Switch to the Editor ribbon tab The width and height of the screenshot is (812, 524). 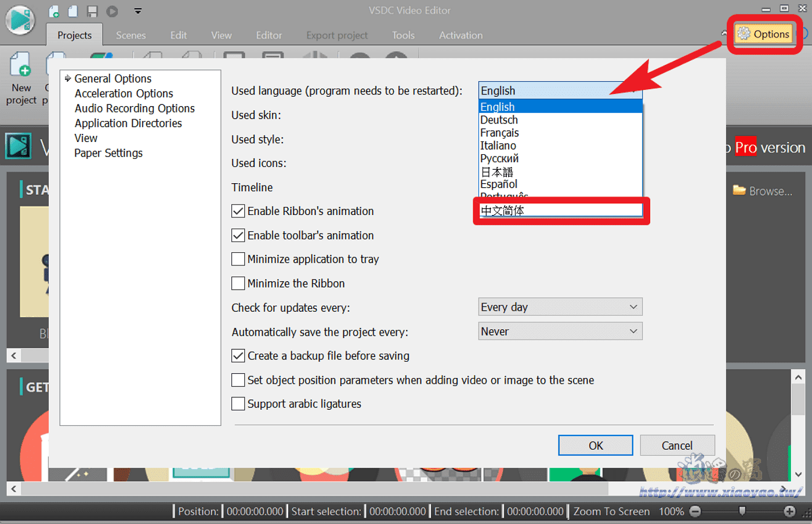click(269, 35)
